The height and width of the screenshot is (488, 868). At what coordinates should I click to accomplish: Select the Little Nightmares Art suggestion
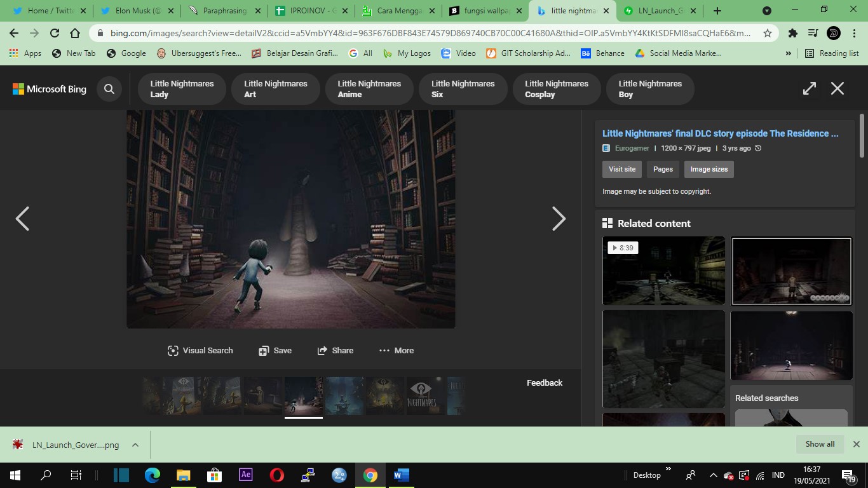[276, 89]
